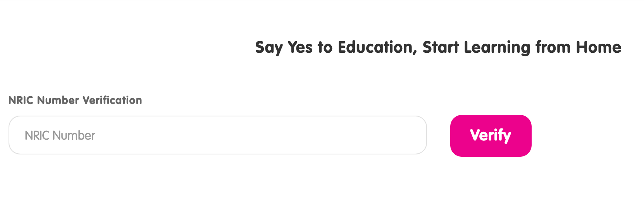Hit the Verify button beside the input
The height and width of the screenshot is (201, 644).
(x=491, y=135)
